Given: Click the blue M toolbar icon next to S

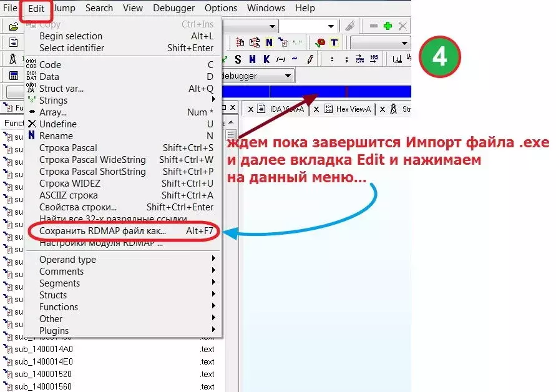Looking at the screenshot, I should pyautogui.click(x=252, y=59).
